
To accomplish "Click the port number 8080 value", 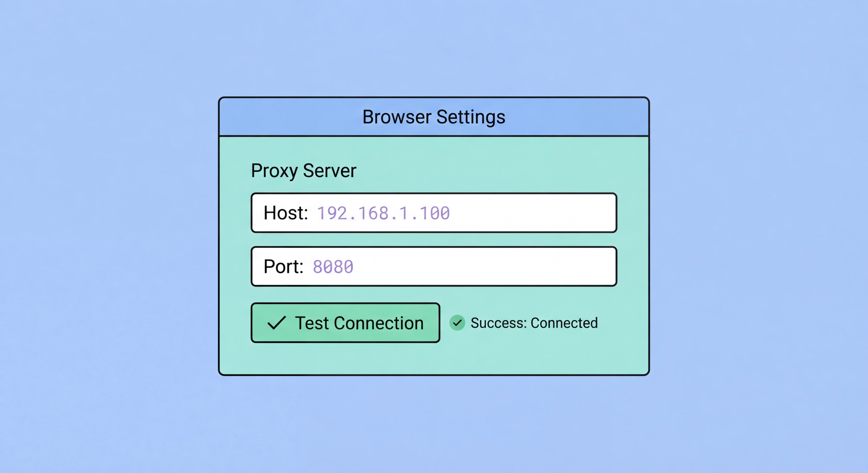I will (333, 266).
